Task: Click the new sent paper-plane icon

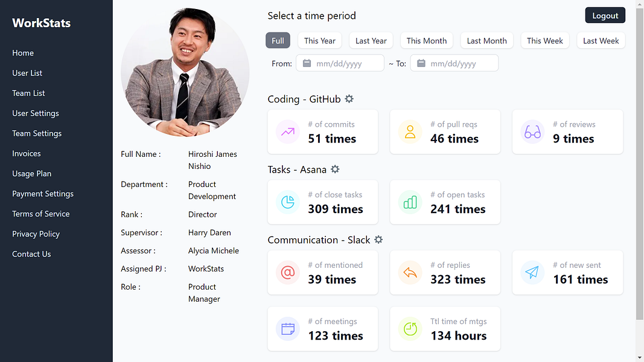Action: (x=532, y=273)
